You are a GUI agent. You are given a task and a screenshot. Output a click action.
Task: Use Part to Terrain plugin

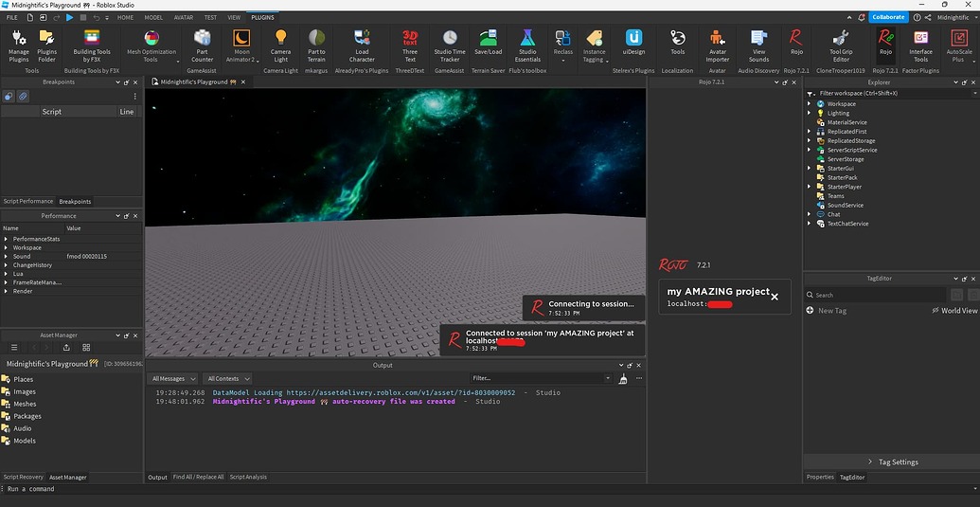316,45
